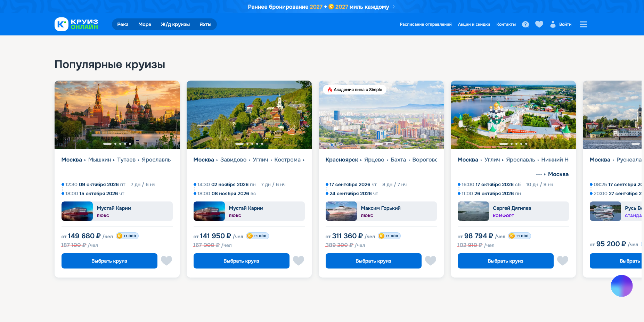Click the crossed-out price 102 910 ₽
The width and height of the screenshot is (644, 322).
(x=470, y=245)
